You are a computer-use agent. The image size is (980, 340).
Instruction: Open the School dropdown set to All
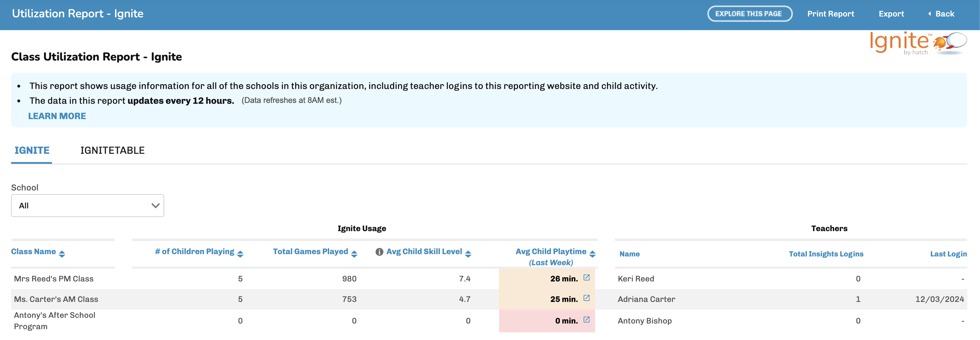pyautogui.click(x=87, y=206)
